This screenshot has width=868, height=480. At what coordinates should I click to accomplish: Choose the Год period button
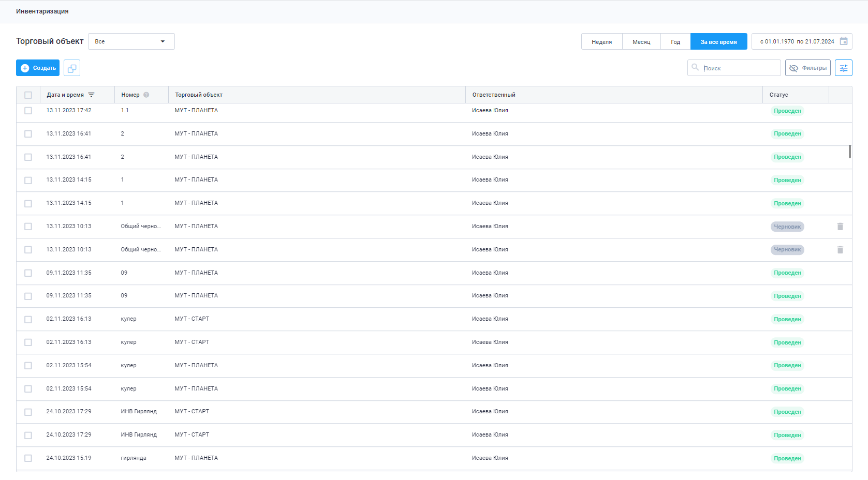[x=675, y=42]
